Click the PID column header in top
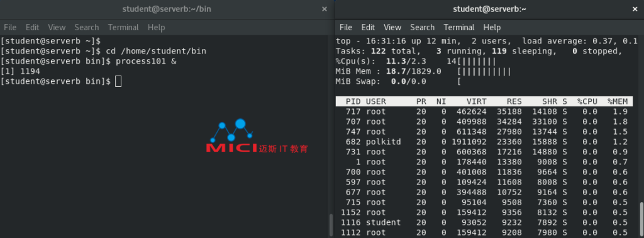 pos(353,101)
